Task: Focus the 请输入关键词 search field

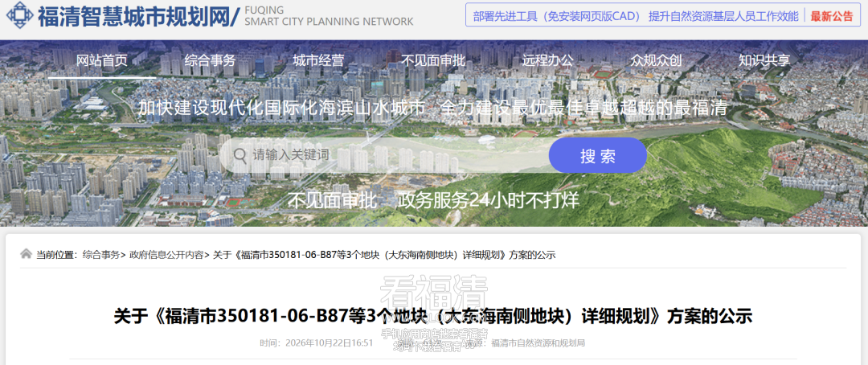Action: click(384, 155)
